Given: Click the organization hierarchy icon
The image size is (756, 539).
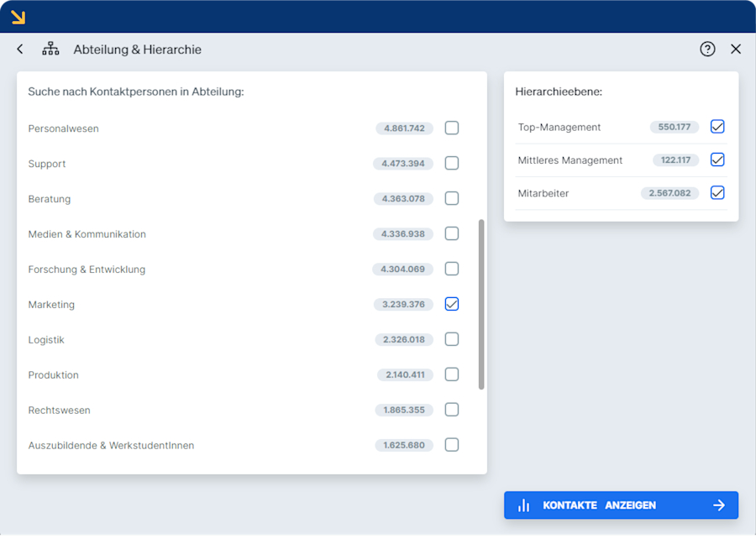Looking at the screenshot, I should click(x=50, y=50).
